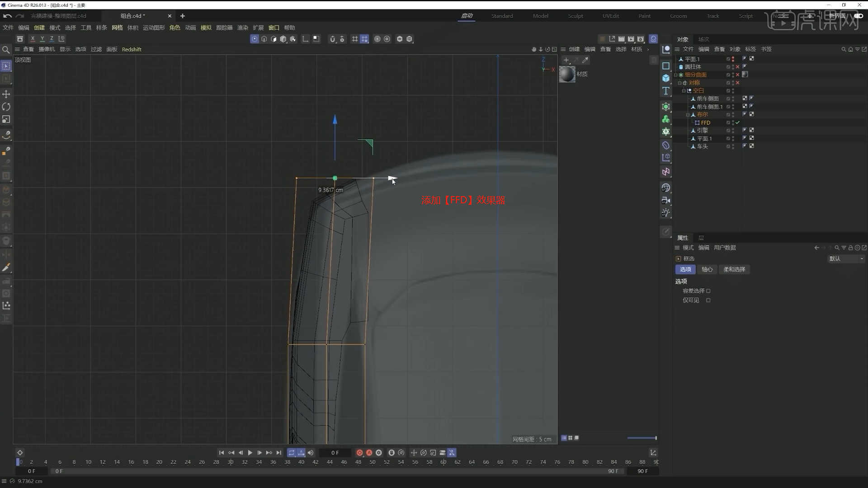Toggle Z axis lock
868x488 pixels.
click(x=52, y=39)
